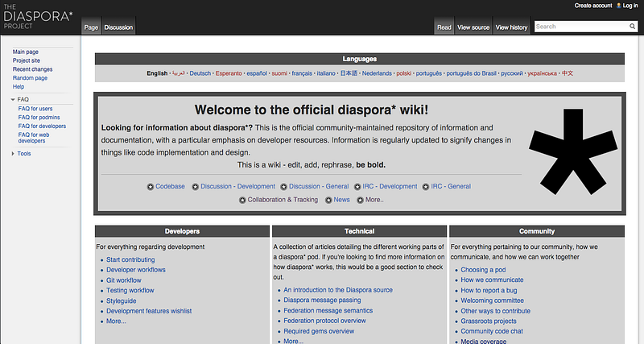Open Styleguide link

point(122,300)
